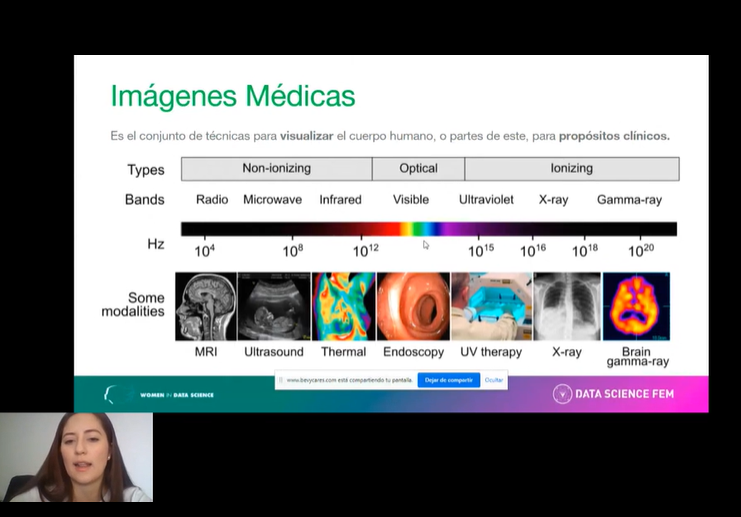Click the 10^8 frequency tick label
Image resolution: width=741 pixels, height=517 pixels.
click(x=293, y=250)
